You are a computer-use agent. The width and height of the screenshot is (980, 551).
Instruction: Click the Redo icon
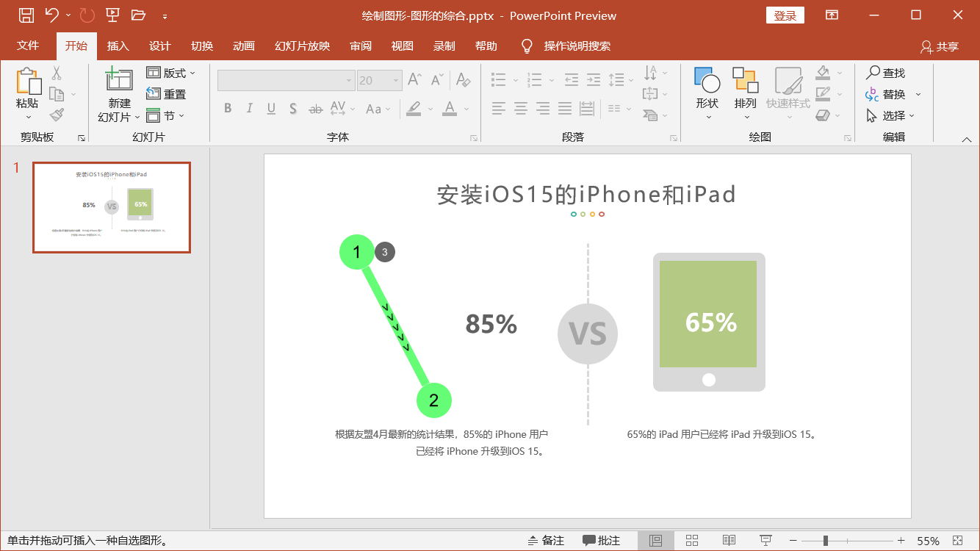pos(87,15)
